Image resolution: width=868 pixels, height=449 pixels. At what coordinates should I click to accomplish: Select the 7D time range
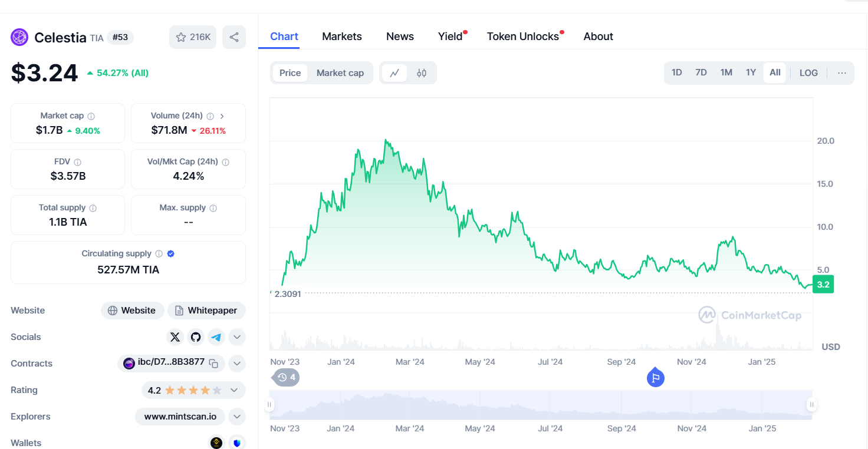tap(701, 72)
